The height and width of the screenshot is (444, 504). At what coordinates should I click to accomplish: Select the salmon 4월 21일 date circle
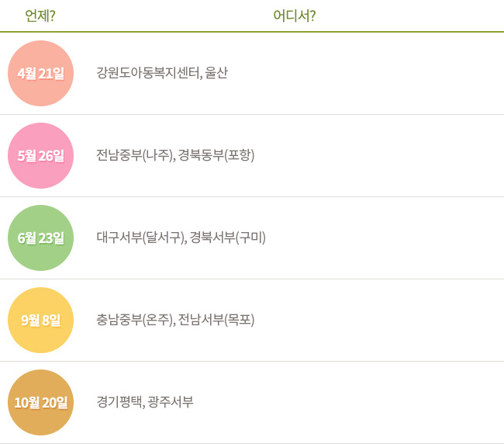40,74
